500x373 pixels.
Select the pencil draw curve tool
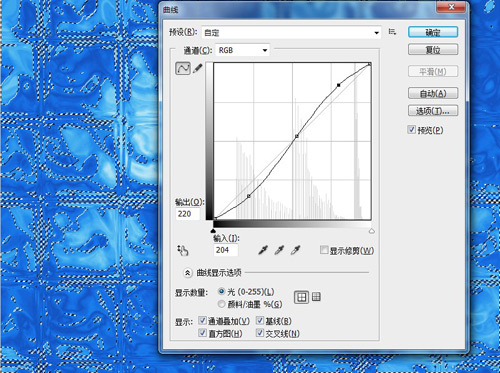tap(198, 68)
